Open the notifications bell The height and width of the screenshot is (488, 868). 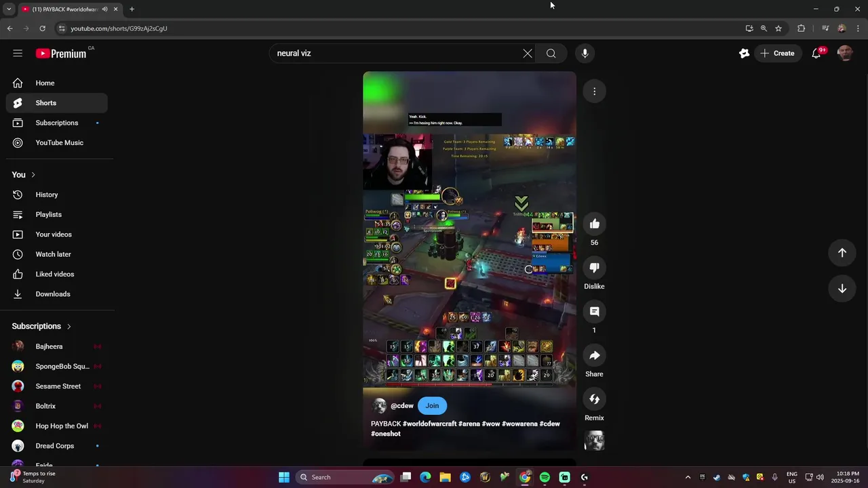tap(816, 53)
